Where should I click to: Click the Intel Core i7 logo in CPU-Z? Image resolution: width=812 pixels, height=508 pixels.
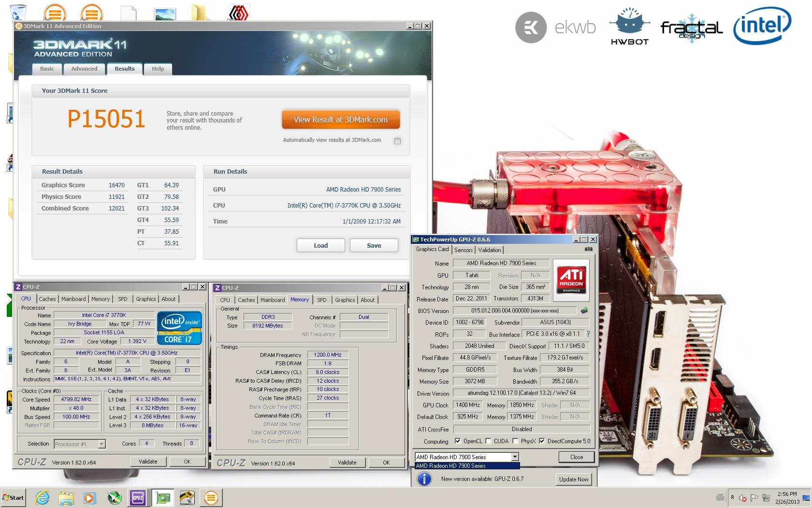pyautogui.click(x=179, y=328)
